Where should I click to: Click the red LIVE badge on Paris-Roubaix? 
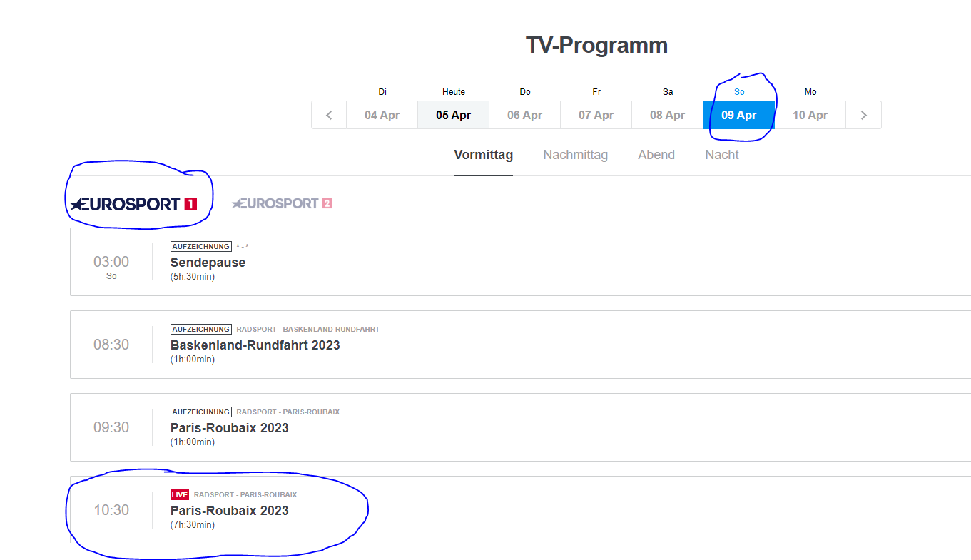point(180,494)
